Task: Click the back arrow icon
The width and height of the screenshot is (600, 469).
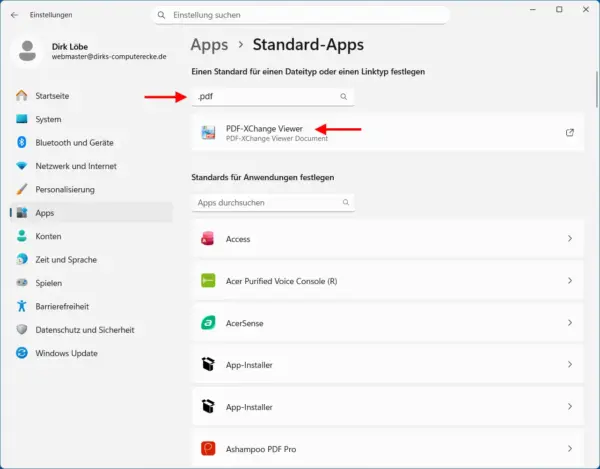Action: (x=15, y=15)
